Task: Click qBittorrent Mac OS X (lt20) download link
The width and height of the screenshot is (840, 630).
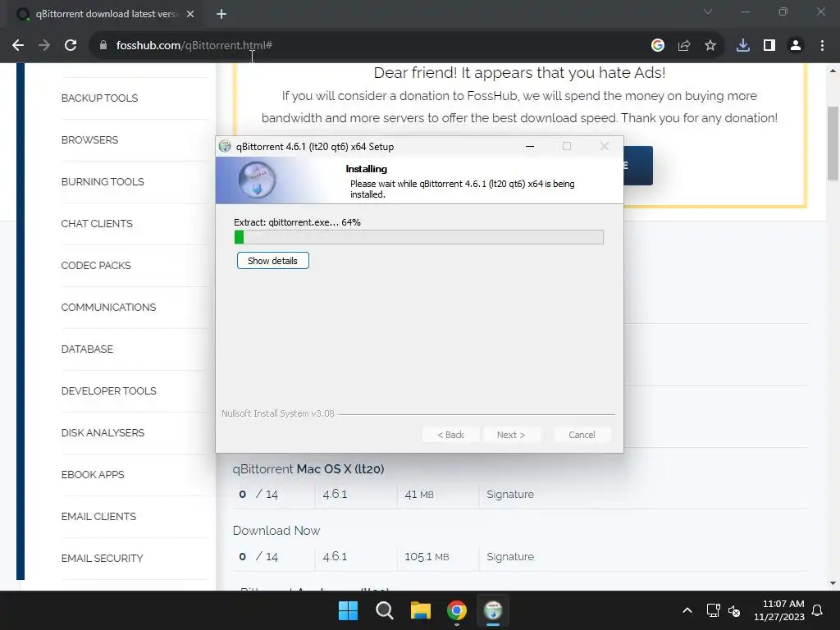Action: (308, 468)
